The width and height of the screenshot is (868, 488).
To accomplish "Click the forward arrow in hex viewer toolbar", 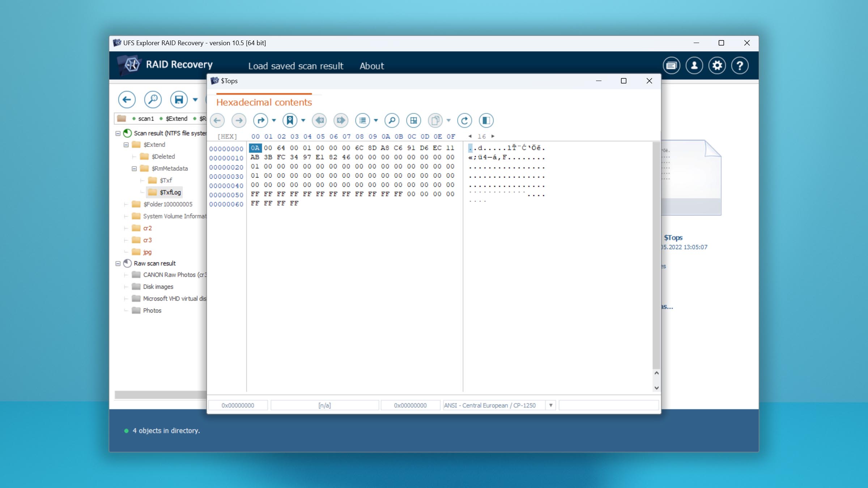I will point(239,120).
